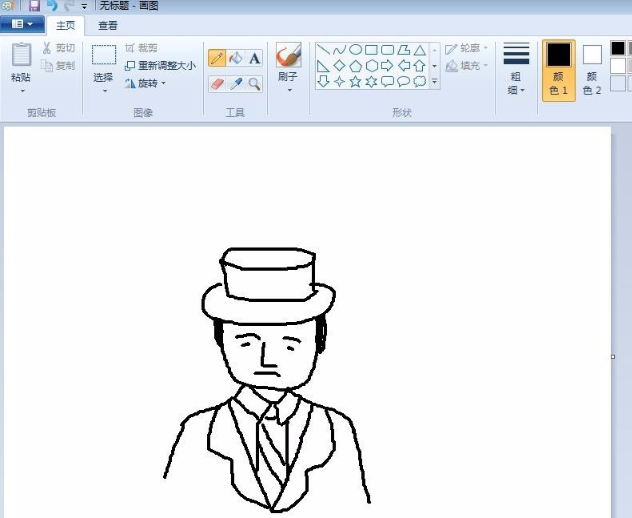
Task: Choose the Eraser tool
Action: [x=217, y=84]
